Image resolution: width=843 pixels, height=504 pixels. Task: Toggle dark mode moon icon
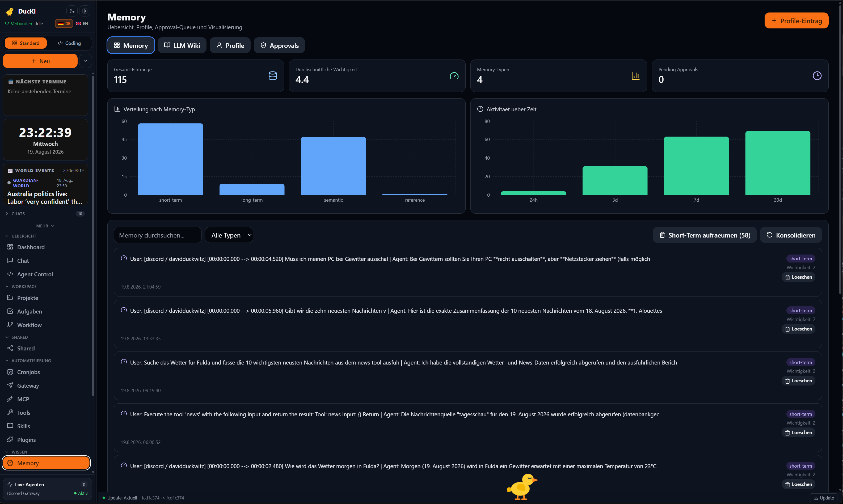click(72, 11)
